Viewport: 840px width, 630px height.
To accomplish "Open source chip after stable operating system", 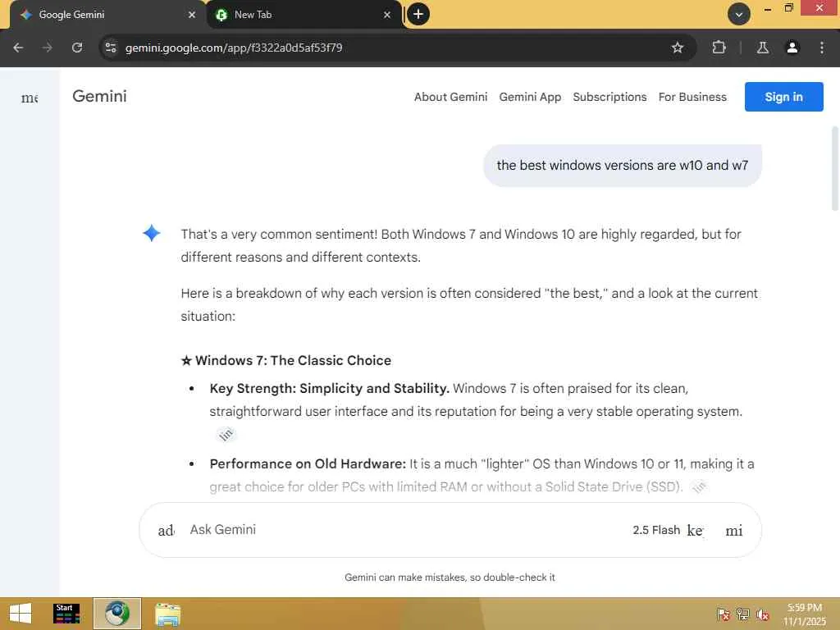I will point(226,435).
